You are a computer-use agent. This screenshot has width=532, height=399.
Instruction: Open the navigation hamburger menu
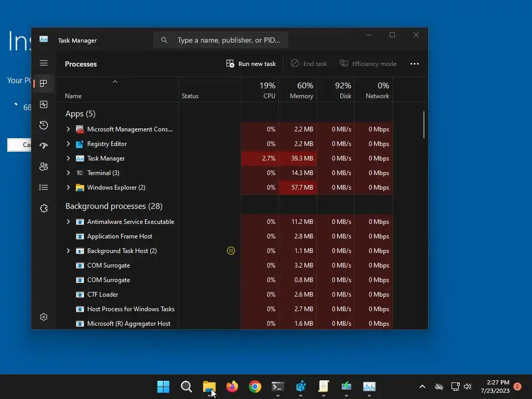[x=44, y=63]
